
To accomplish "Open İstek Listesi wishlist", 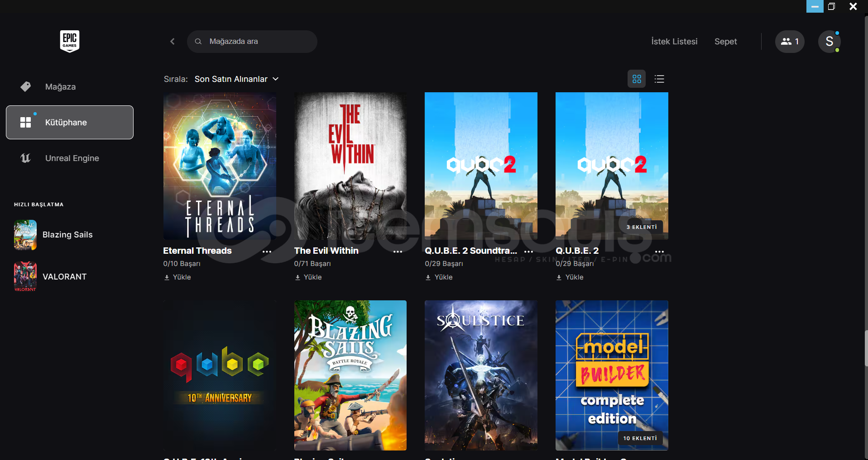I will tap(674, 42).
